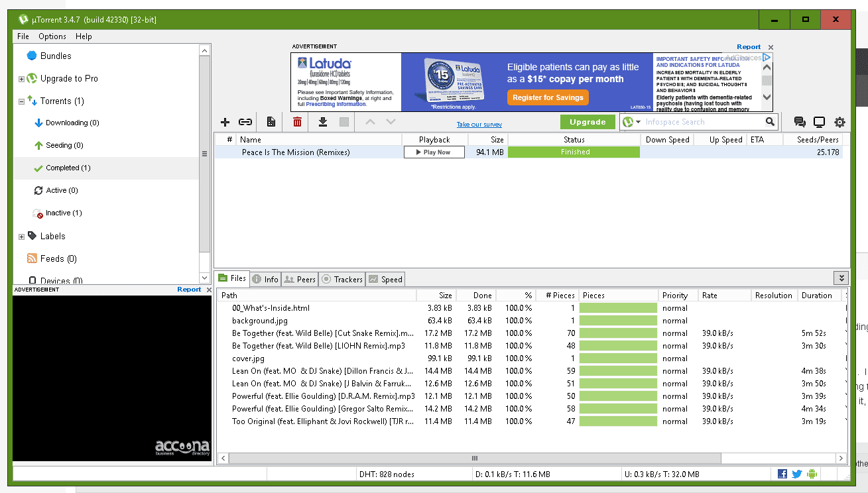Click the search magnifier icon

(770, 122)
